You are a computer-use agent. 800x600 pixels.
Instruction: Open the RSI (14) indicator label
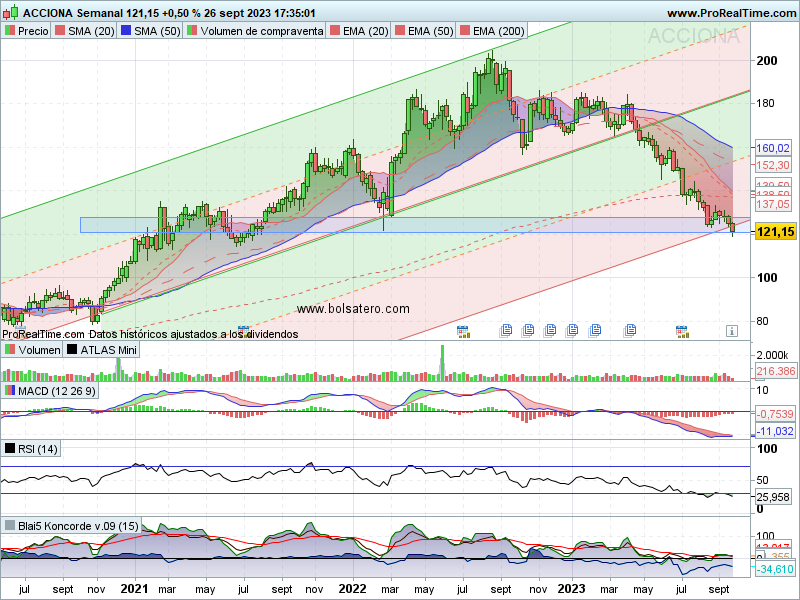[x=38, y=449]
